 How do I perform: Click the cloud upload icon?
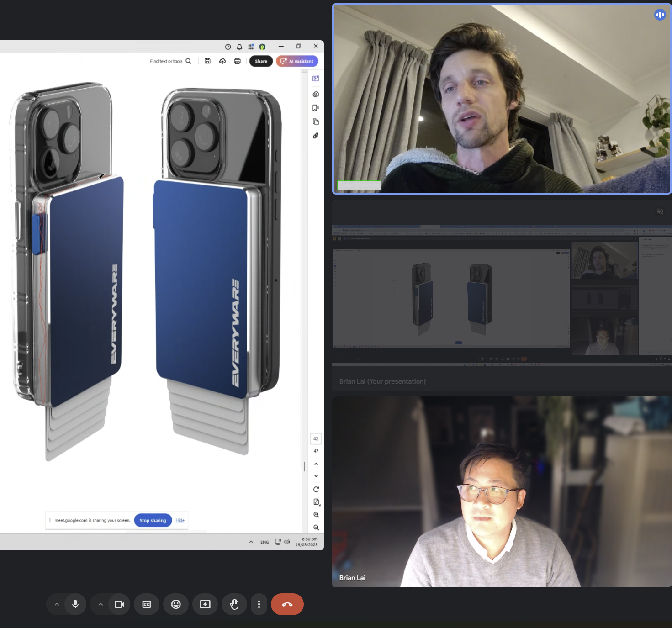pyautogui.click(x=222, y=61)
